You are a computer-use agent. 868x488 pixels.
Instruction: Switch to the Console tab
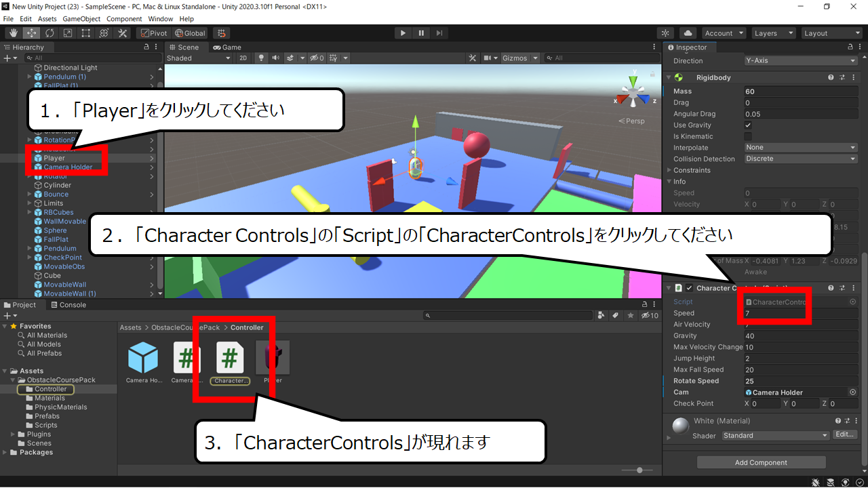click(x=67, y=305)
